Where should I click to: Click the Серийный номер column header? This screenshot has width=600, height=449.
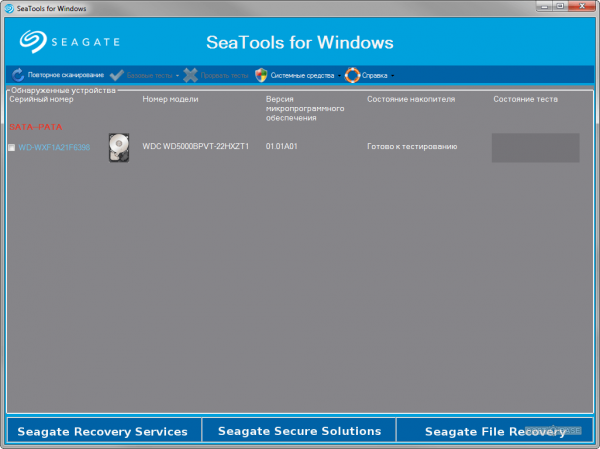point(41,99)
